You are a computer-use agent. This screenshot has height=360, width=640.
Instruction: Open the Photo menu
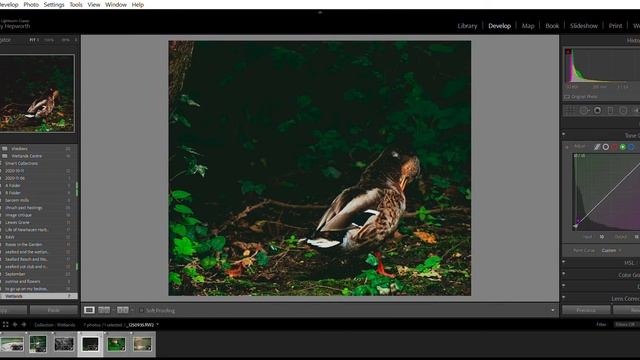pos(31,4)
